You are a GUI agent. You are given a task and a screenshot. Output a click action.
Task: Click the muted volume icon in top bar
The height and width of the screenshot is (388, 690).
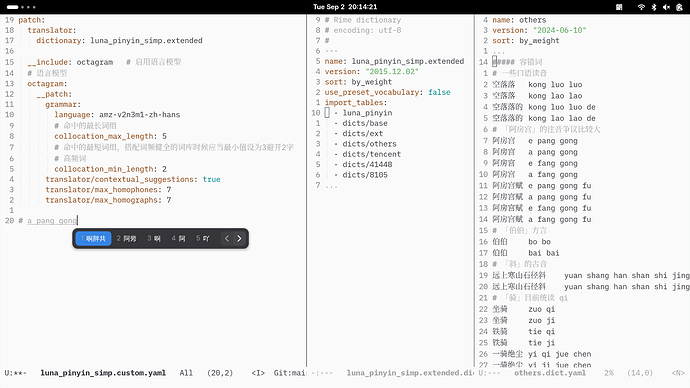(x=666, y=7)
